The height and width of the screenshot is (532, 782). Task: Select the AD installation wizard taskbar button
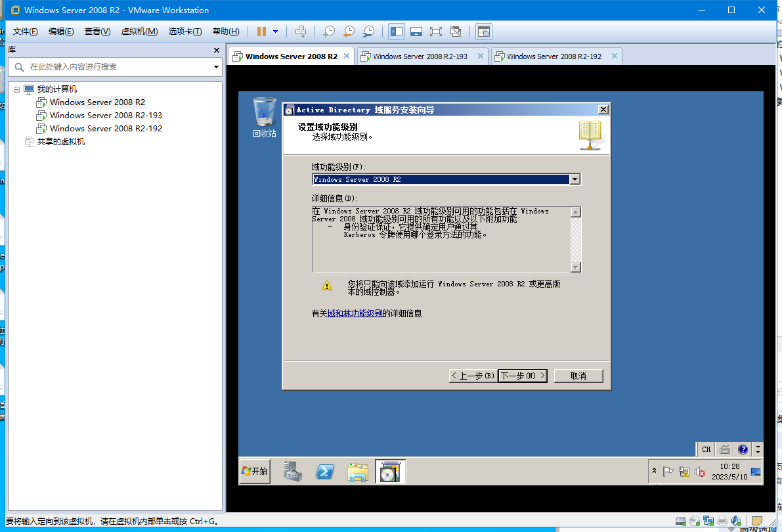coord(390,471)
